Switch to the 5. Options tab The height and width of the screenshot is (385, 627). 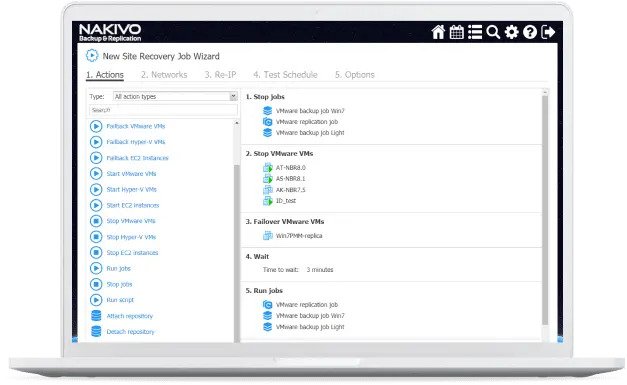pos(355,75)
